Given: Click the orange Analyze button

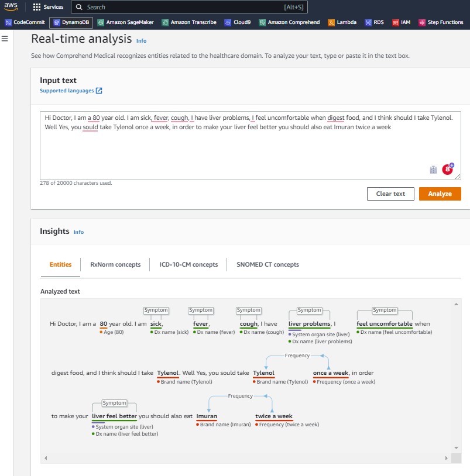Looking at the screenshot, I should 440,194.
